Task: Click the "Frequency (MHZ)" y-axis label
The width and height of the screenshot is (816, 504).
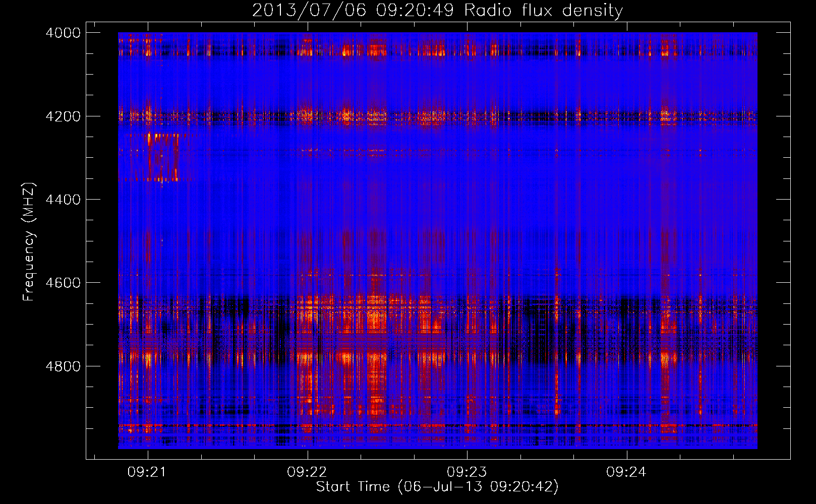Action: pos(29,242)
